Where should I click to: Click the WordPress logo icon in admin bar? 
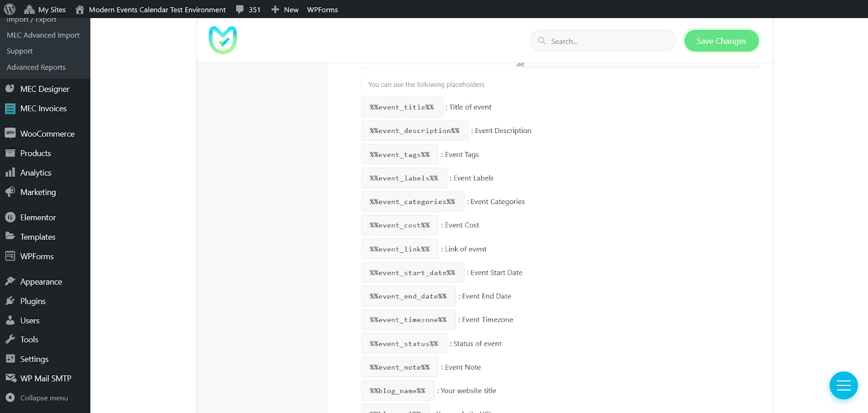(10, 9)
